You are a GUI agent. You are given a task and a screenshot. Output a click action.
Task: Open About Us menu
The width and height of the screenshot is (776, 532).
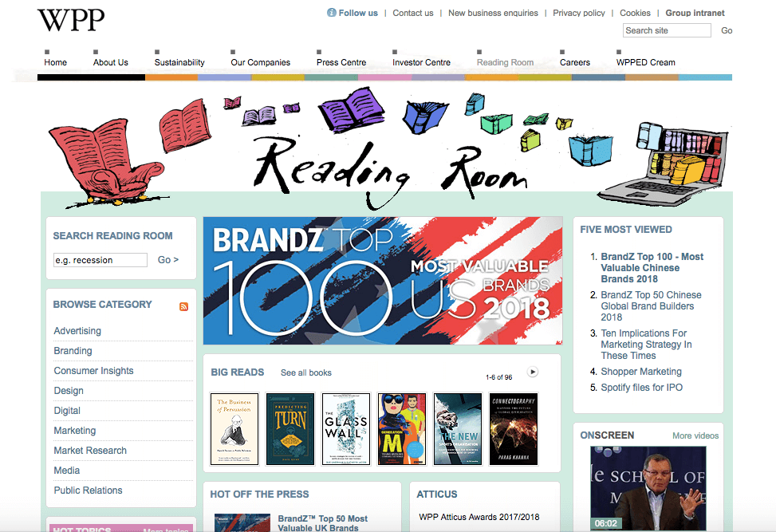pyautogui.click(x=110, y=62)
